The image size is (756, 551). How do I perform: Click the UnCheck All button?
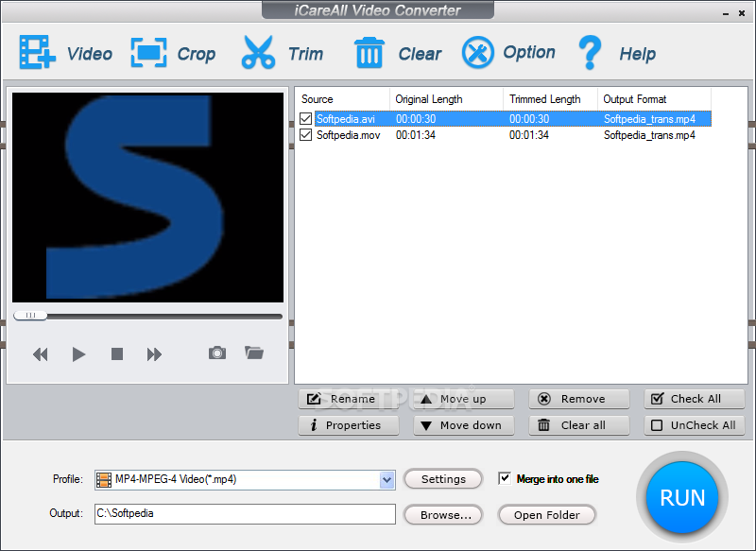(695, 425)
